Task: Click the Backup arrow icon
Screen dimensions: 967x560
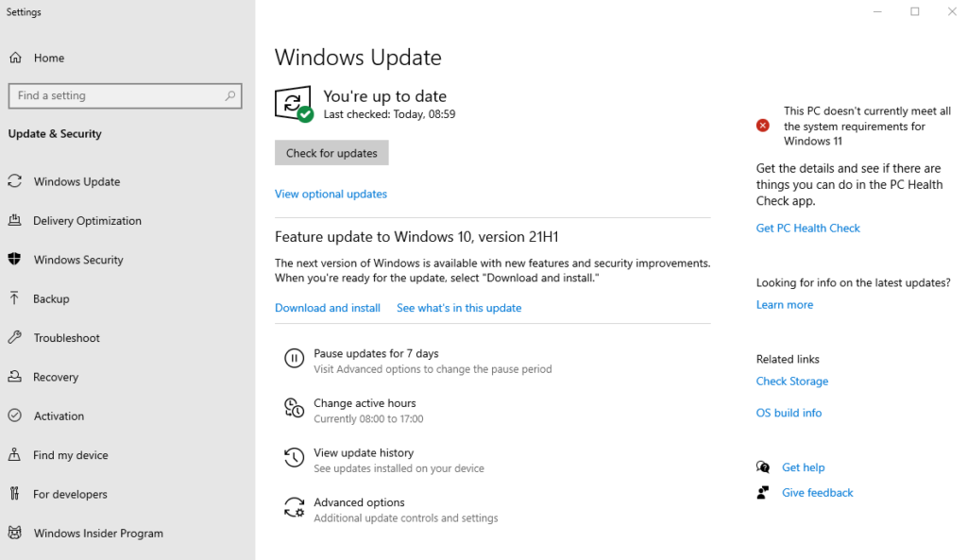Action: 15,298
